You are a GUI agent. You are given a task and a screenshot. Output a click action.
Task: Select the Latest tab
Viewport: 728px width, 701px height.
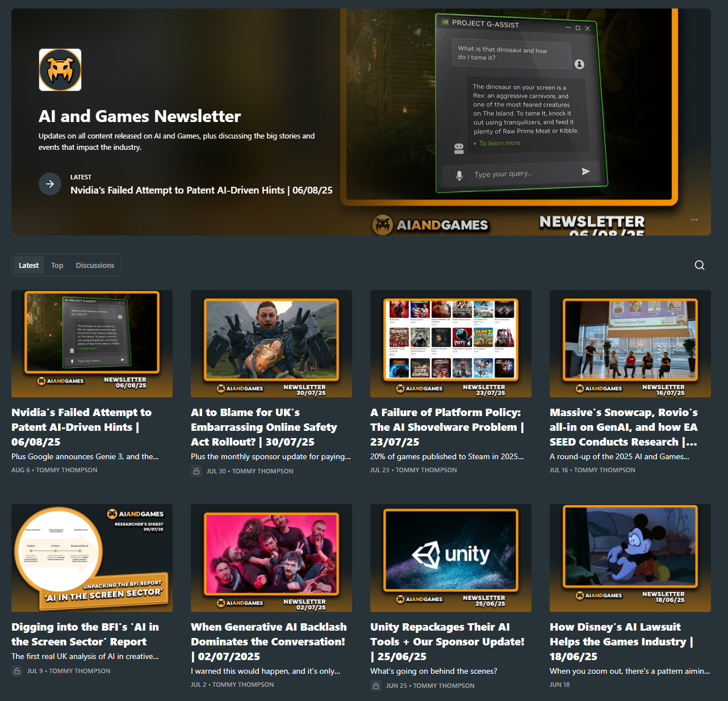tap(28, 265)
